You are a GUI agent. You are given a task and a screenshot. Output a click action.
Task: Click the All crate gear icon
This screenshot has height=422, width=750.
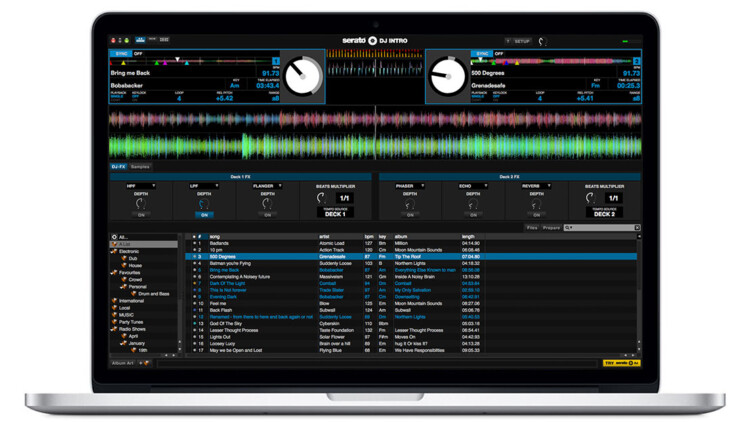tap(114, 237)
